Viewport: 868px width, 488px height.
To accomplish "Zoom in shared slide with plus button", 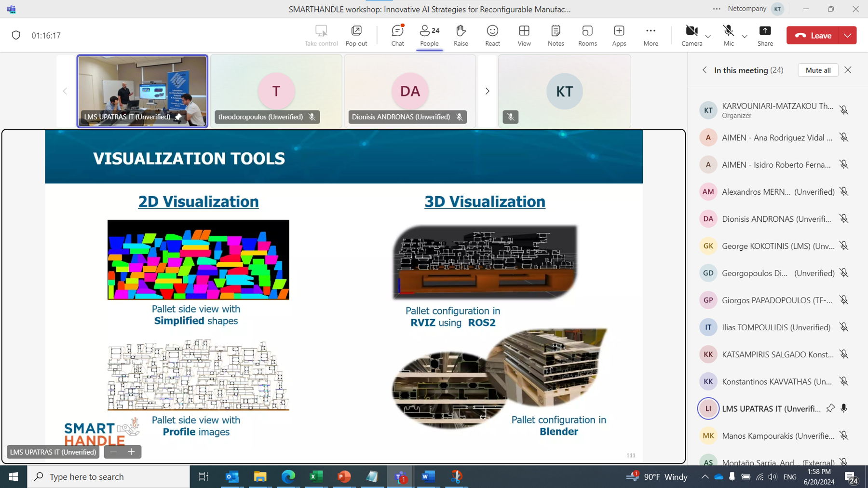I will (x=131, y=452).
